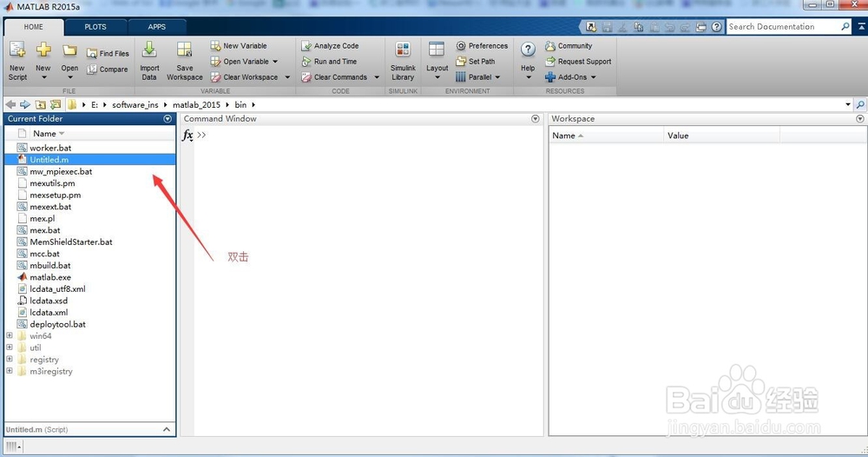Open Preferences

(482, 46)
